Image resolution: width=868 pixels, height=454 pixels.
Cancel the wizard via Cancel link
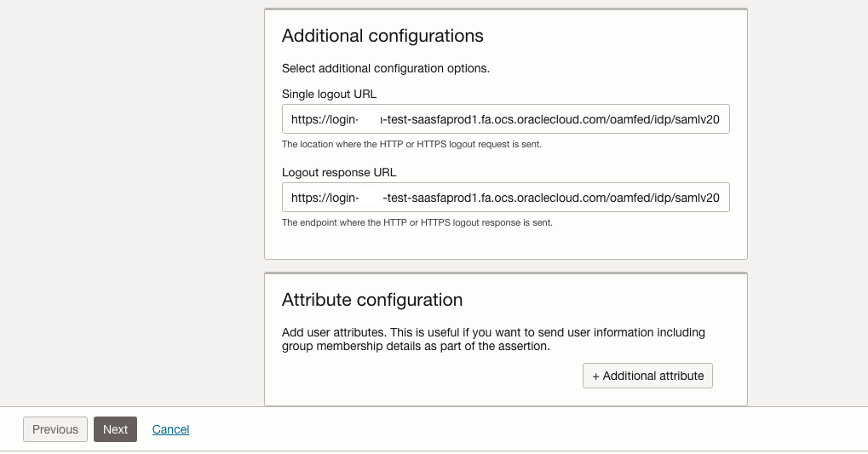point(170,429)
